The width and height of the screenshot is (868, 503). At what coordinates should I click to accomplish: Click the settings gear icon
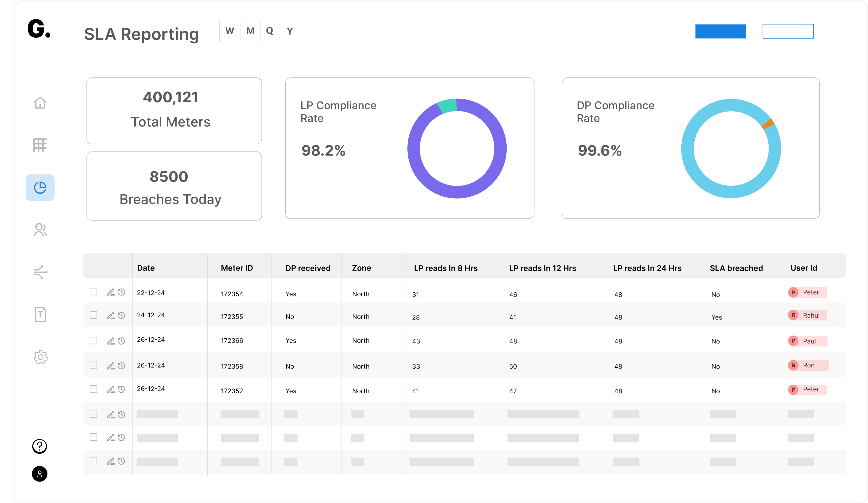(41, 357)
